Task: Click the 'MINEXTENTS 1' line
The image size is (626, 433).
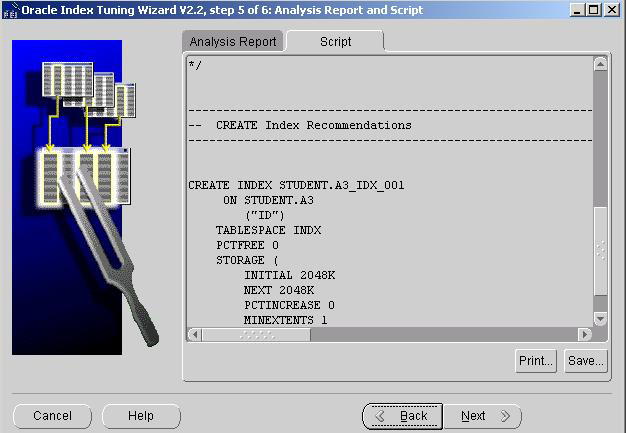Action: (285, 320)
